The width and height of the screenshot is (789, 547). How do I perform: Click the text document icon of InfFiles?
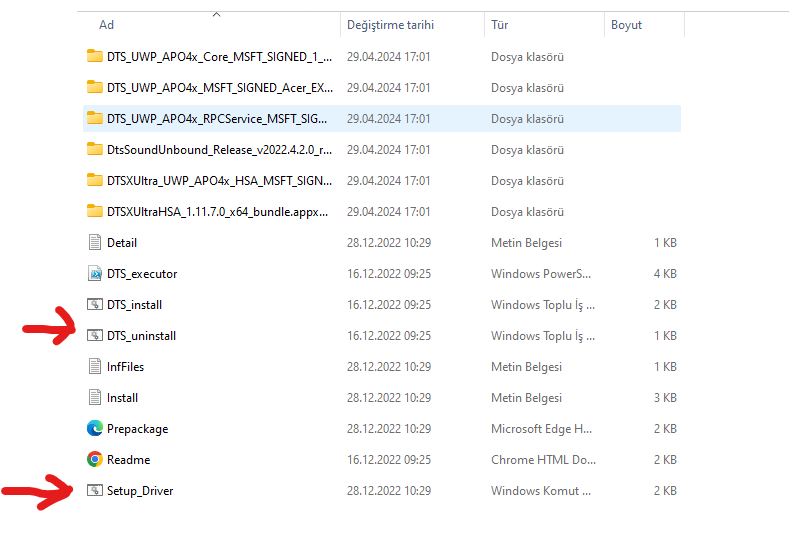(x=95, y=366)
